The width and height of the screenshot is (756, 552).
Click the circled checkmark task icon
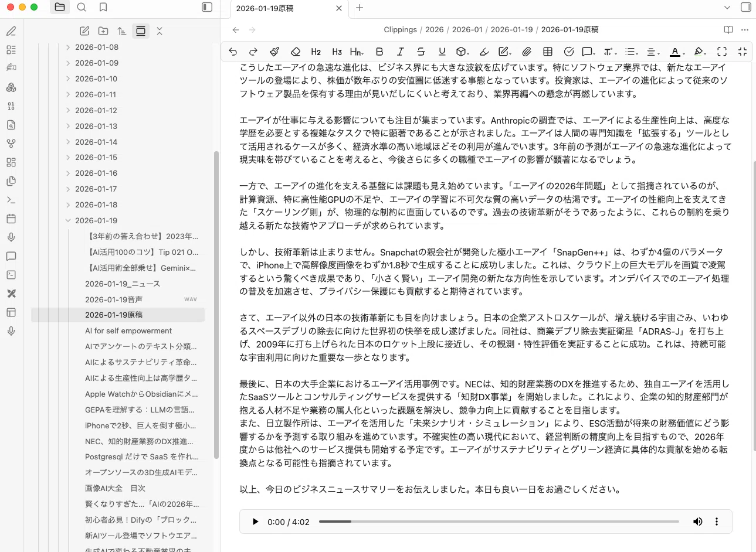click(568, 52)
